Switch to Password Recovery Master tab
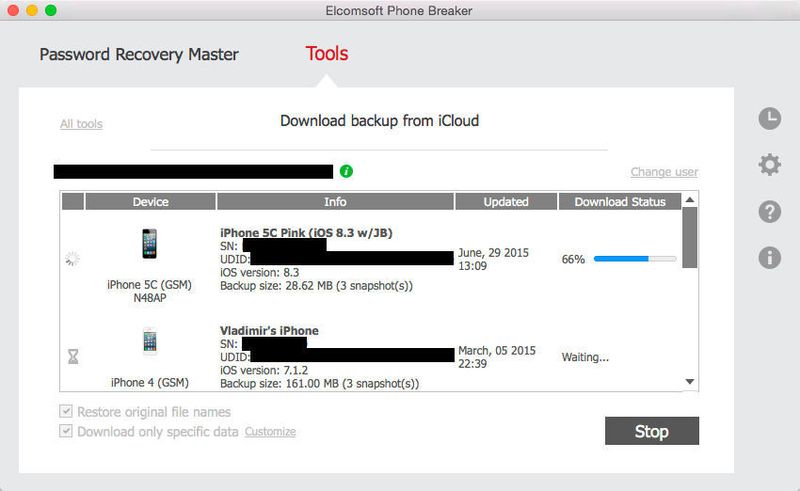Viewport: 800px width, 491px height. [139, 55]
